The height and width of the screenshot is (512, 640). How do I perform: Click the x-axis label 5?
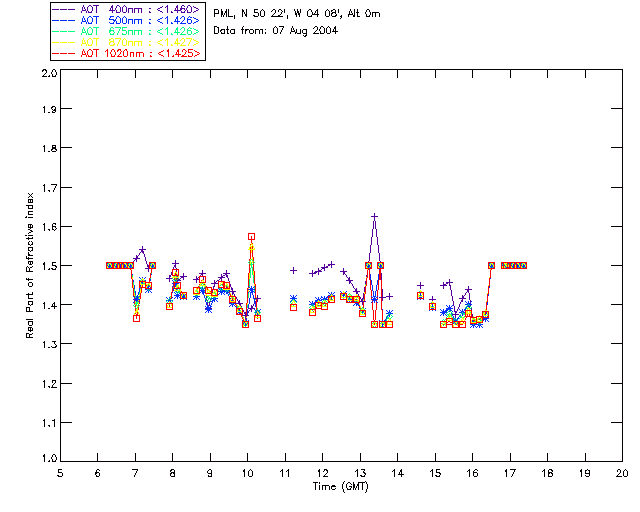60,473
